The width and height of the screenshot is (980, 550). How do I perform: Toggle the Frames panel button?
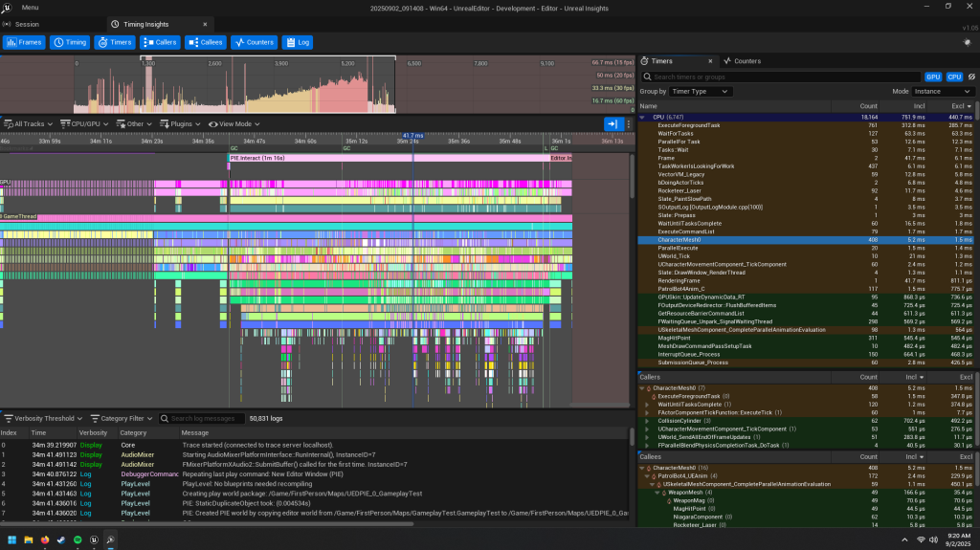pyautogui.click(x=24, y=42)
